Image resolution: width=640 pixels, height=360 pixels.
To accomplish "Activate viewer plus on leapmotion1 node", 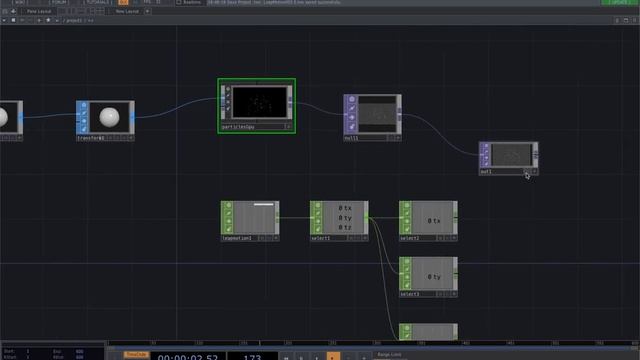I will (276, 238).
